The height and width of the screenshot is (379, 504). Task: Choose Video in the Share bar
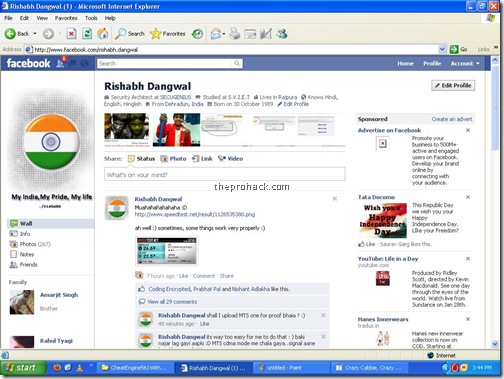[230, 159]
